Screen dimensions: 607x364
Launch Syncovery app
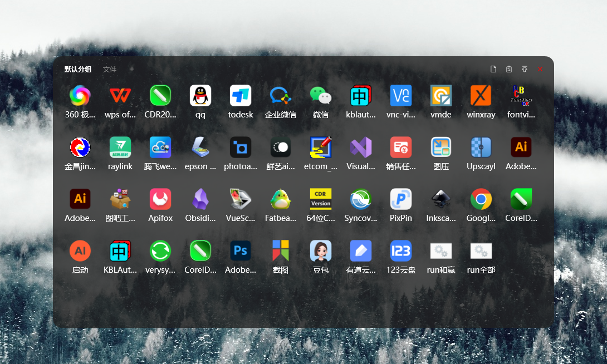(x=361, y=199)
